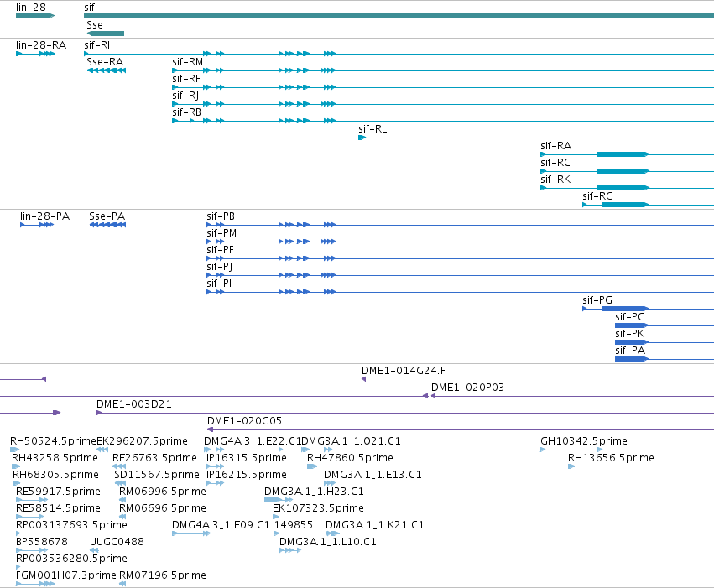Select the RH50524.5prime EST label
The height and width of the screenshot is (588, 714).
pyautogui.click(x=53, y=441)
